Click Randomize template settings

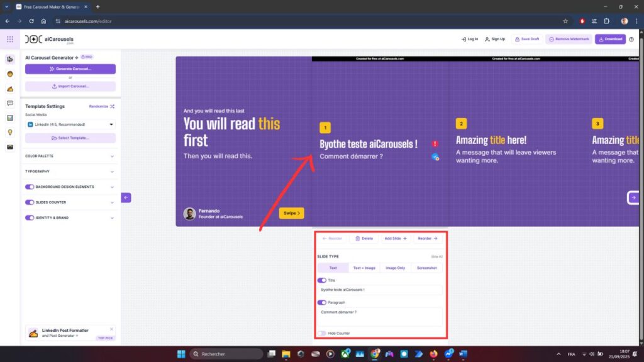102,106
